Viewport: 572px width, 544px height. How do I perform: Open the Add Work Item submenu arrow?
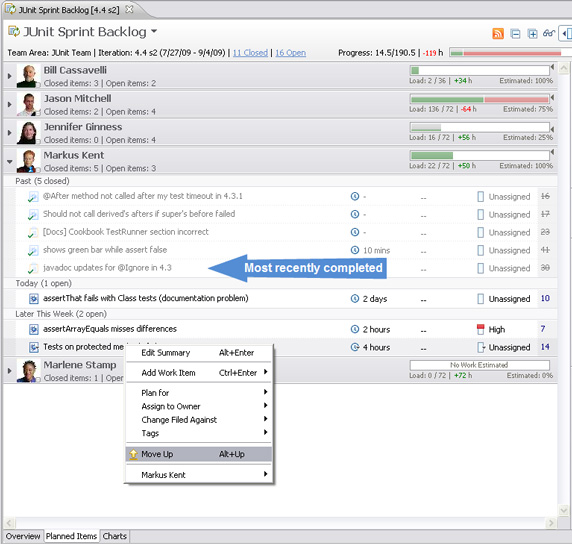tap(266, 372)
